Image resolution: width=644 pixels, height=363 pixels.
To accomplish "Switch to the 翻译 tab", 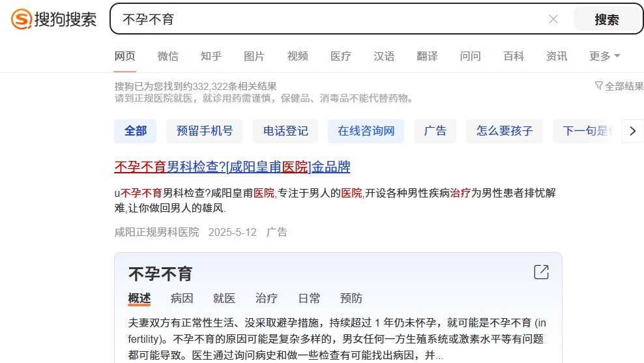I will [427, 56].
